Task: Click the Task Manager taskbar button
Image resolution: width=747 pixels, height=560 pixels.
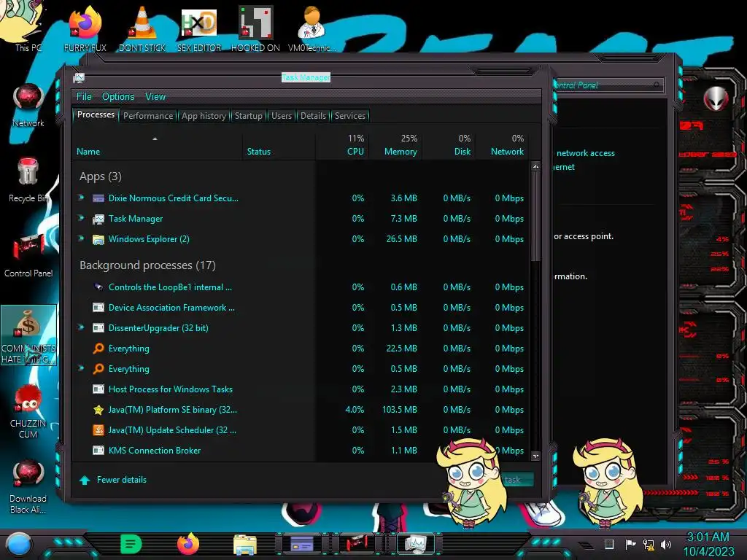Action: (x=415, y=543)
